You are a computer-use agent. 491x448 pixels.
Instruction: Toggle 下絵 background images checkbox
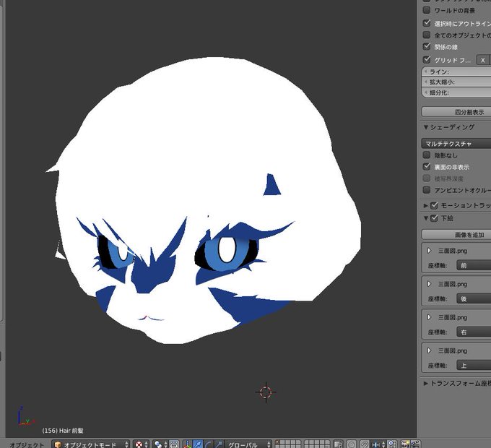coord(434,218)
